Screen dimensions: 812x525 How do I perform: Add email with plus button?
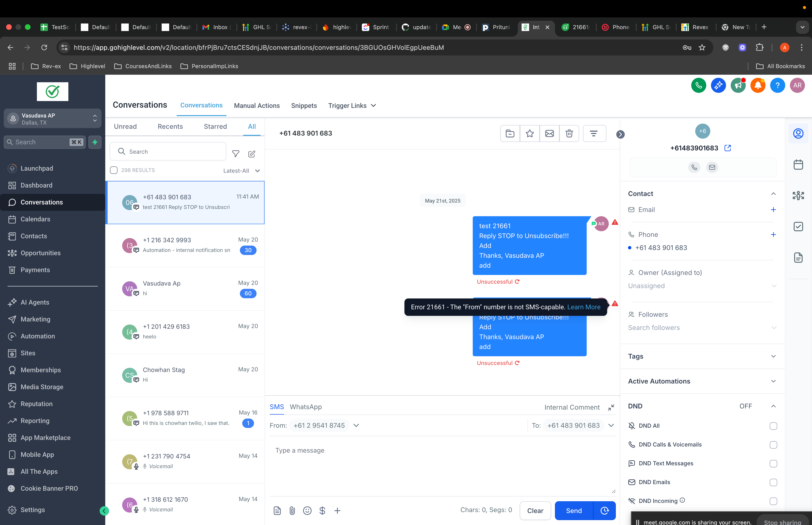point(773,210)
